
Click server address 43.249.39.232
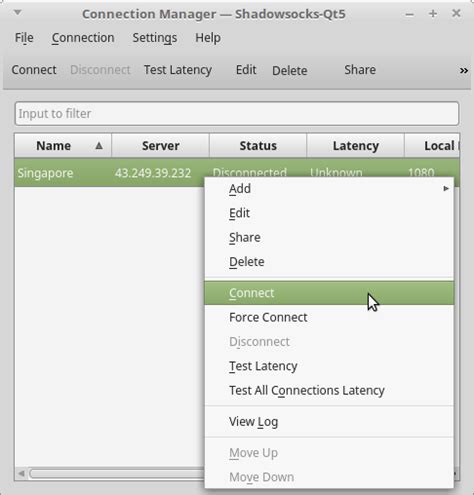(153, 173)
